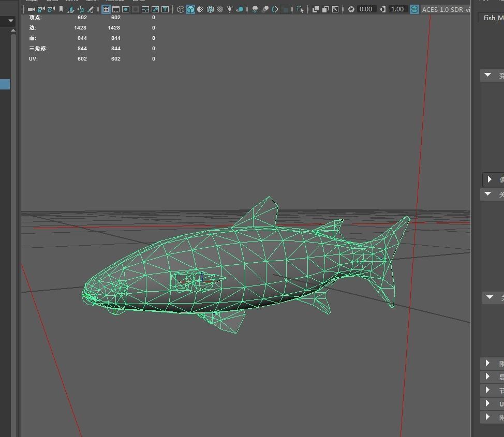This screenshot has height=437, width=504.
Task: Turn on Use All Lights bulb icon
Action: [230, 9]
